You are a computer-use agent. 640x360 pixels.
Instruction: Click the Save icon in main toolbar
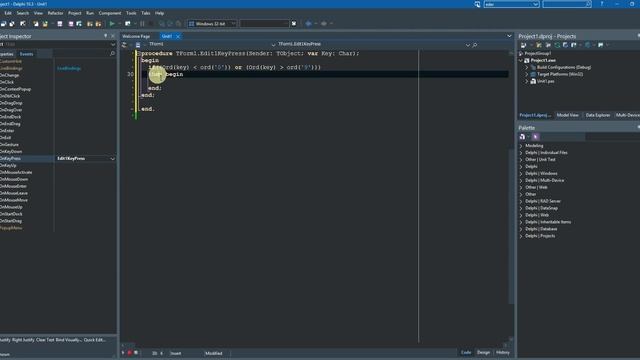(x=60, y=24)
